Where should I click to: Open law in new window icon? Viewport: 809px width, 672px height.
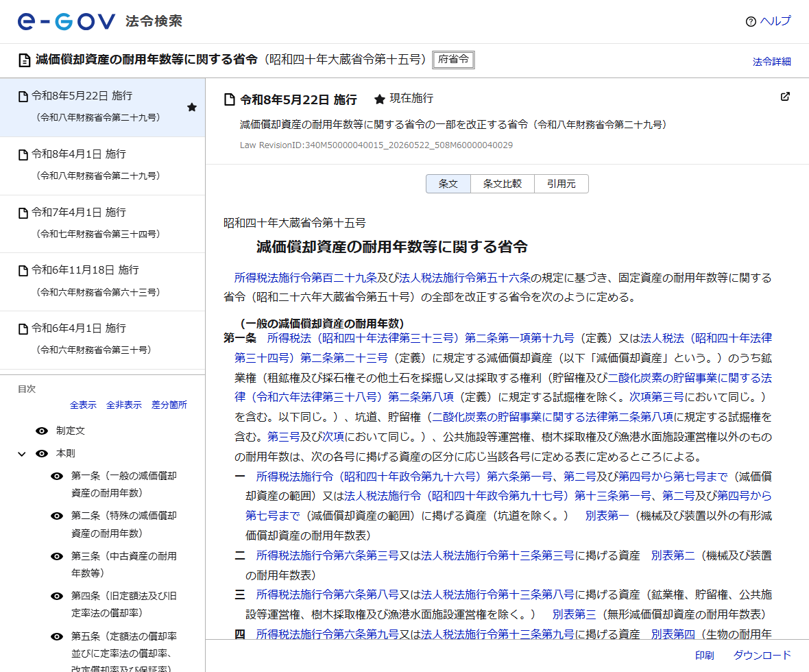coord(785,97)
